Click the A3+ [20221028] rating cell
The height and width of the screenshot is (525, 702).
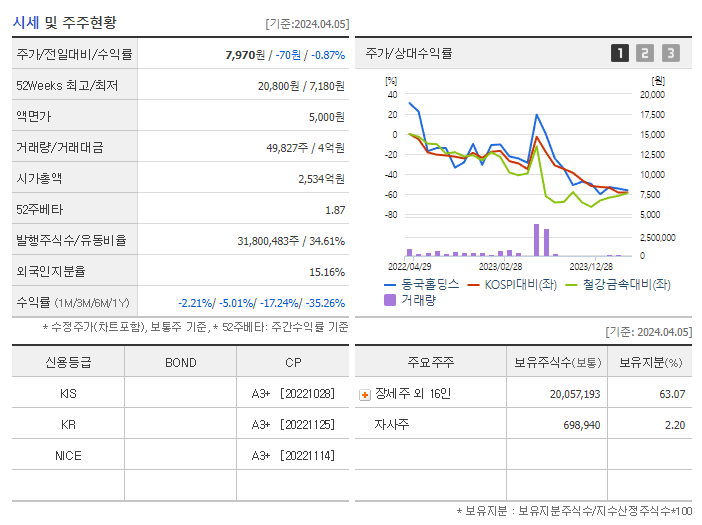(x=293, y=394)
